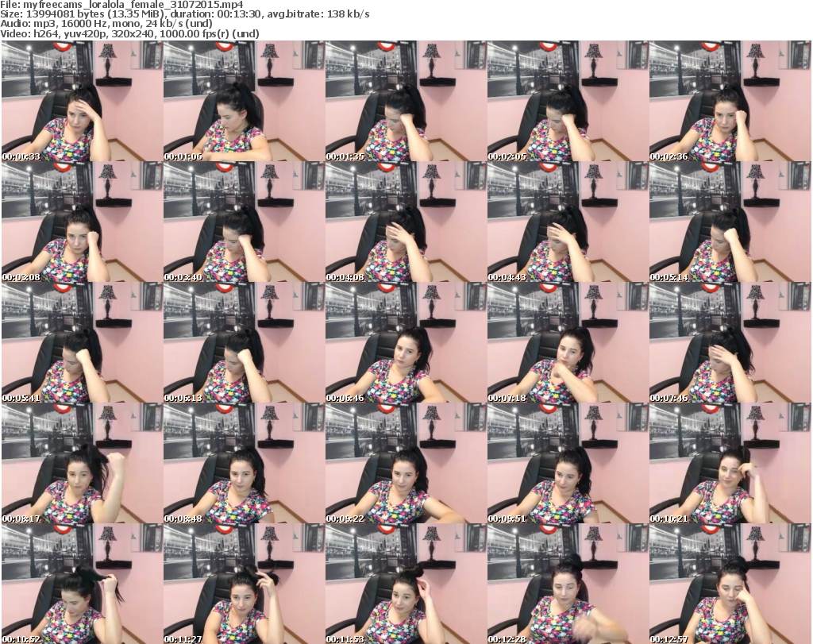813x644 pixels.
Task: Click the last frame at 00:12:57
Action: [730, 584]
